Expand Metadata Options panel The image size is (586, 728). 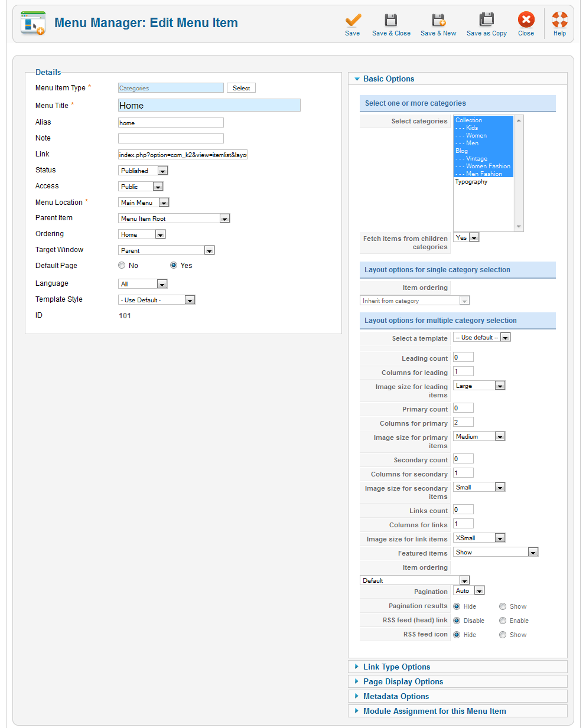(458, 696)
